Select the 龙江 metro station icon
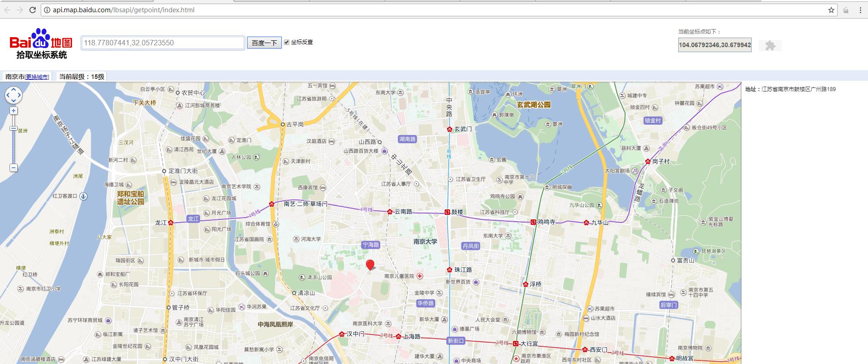 (171, 223)
